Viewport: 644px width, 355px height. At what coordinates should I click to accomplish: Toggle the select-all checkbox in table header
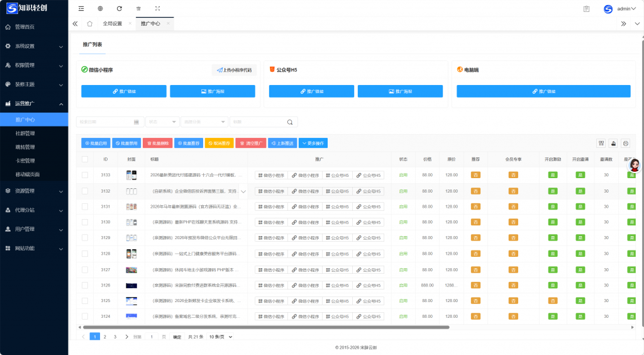pos(85,159)
